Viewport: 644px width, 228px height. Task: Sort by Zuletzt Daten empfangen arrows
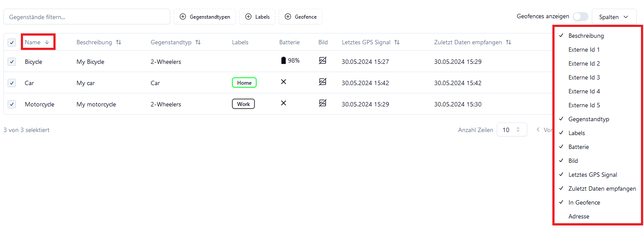[509, 43]
